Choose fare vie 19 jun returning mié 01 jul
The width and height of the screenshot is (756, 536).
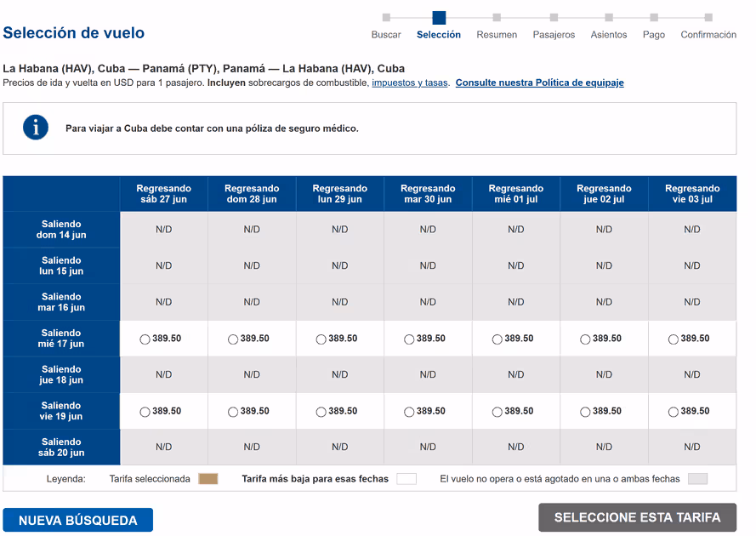click(x=497, y=412)
